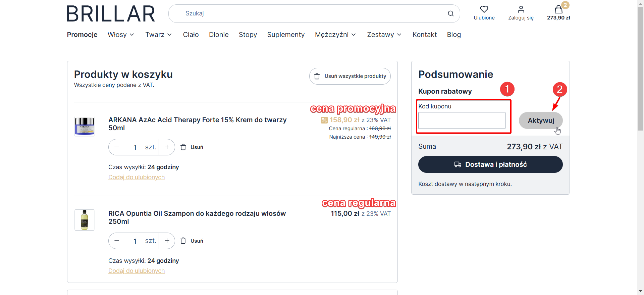Expand the Zestawy menu dropdown

(384, 35)
